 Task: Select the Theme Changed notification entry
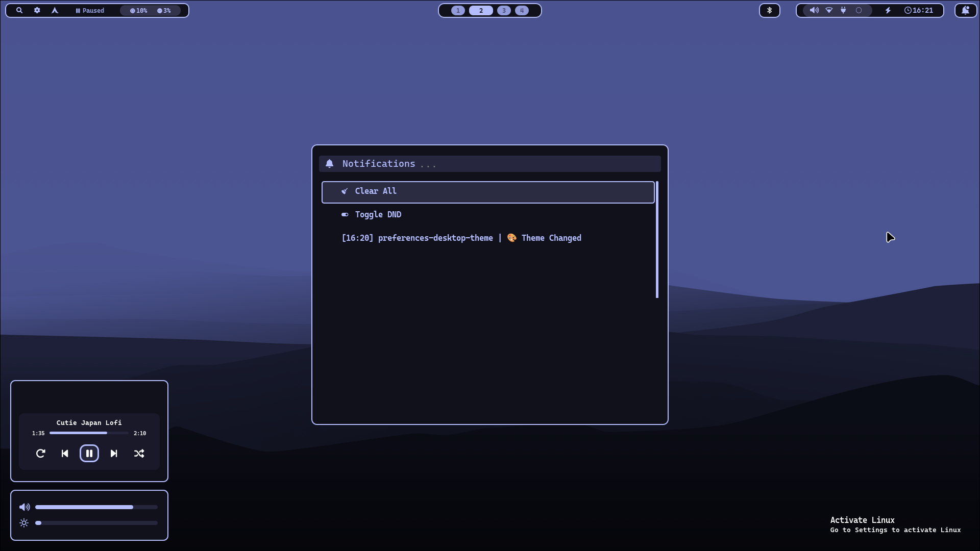[x=461, y=238]
